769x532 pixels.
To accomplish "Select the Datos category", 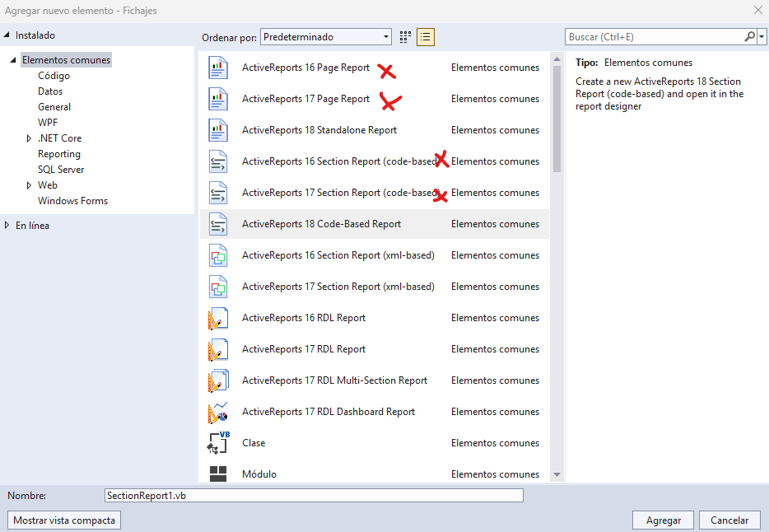I will [x=50, y=91].
